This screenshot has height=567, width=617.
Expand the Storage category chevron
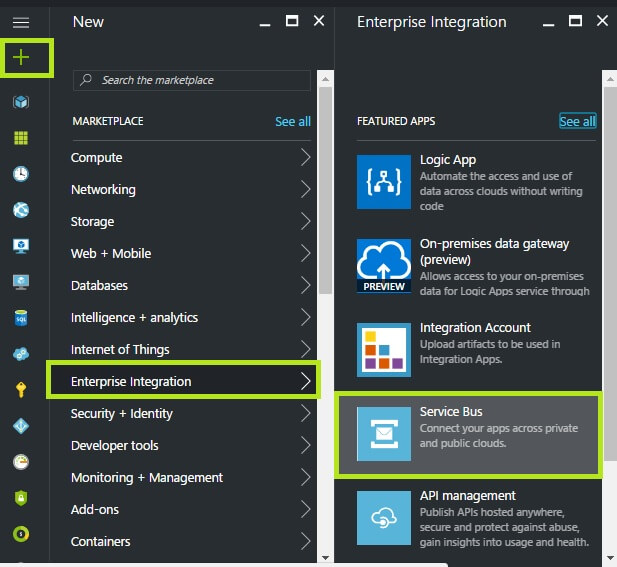coord(306,221)
